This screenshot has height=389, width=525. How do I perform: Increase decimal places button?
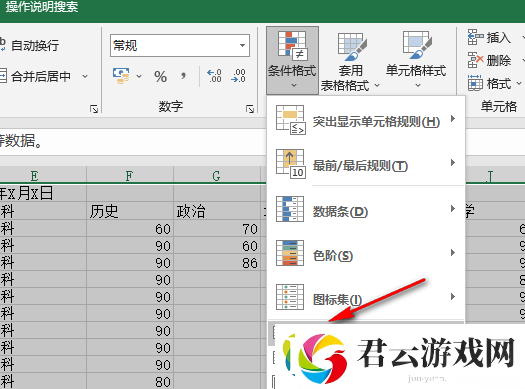(214, 76)
